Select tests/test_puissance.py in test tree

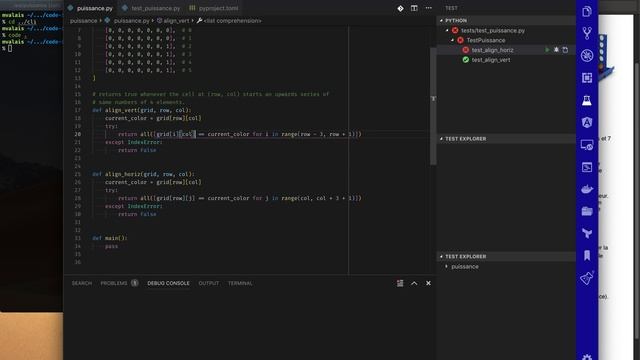click(x=506, y=31)
